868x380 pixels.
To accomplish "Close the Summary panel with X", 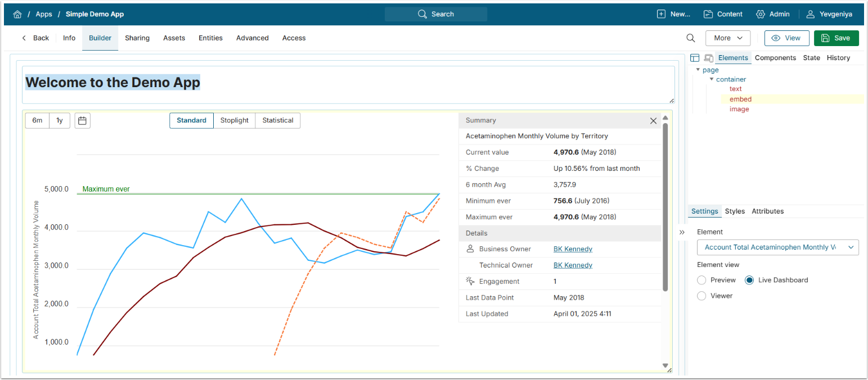I will 653,120.
